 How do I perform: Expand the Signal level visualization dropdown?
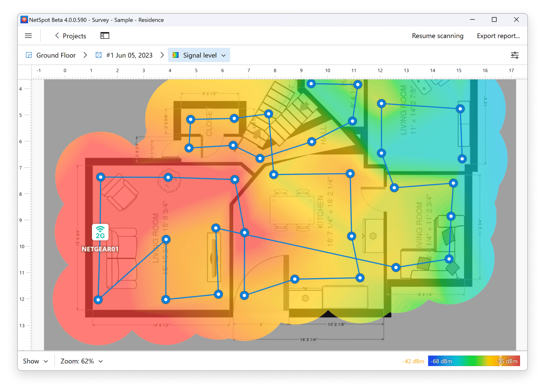tap(224, 55)
